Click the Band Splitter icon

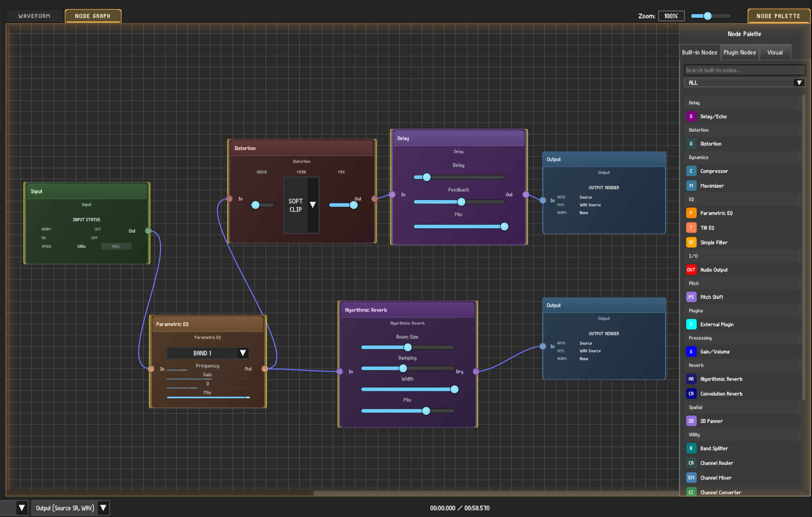point(691,448)
